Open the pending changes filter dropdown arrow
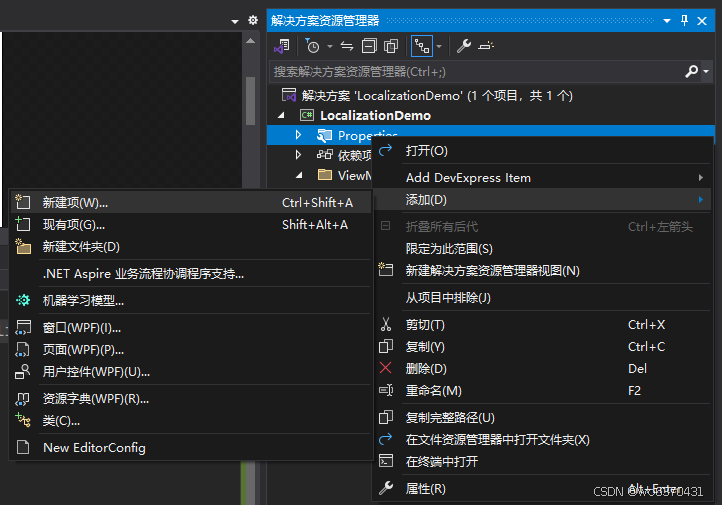Viewport: 722px width, 505px height. [330, 46]
